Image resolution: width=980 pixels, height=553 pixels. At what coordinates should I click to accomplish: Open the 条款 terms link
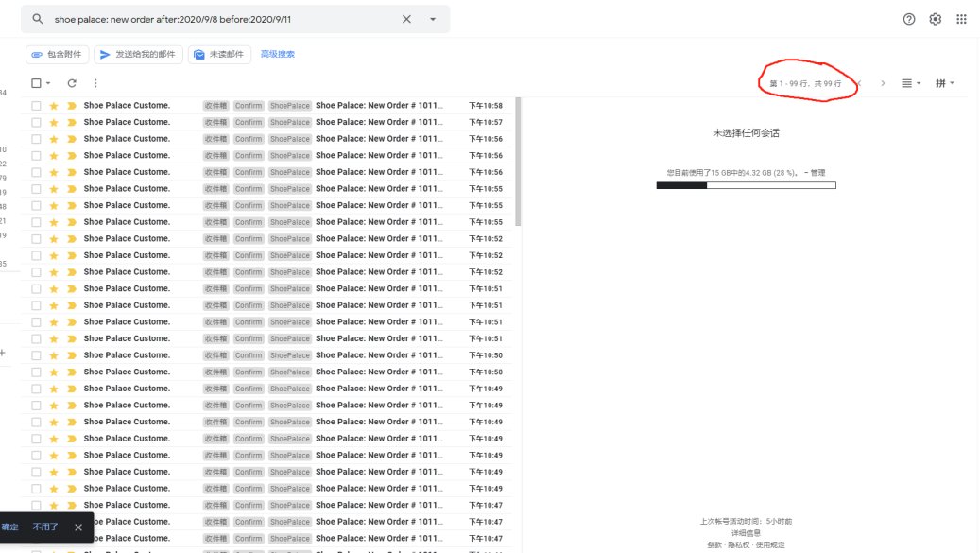(714, 544)
